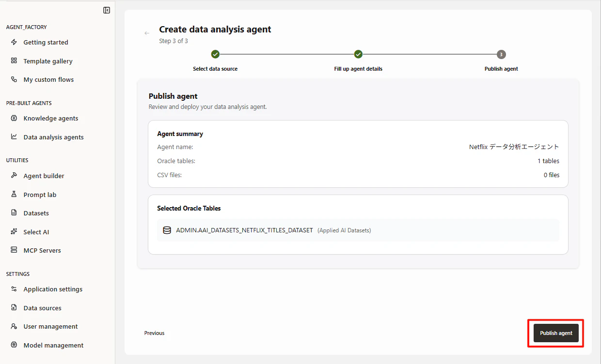Click the '1 tables' value
This screenshot has width=601, height=364.
click(x=548, y=161)
